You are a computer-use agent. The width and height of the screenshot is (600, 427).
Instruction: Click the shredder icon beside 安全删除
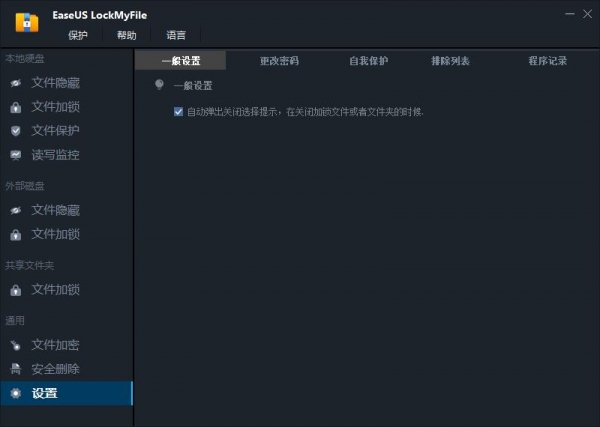tap(16, 369)
